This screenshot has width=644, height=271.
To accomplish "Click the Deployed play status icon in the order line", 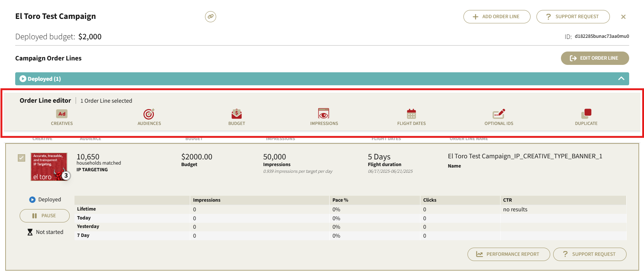I will [x=32, y=199].
